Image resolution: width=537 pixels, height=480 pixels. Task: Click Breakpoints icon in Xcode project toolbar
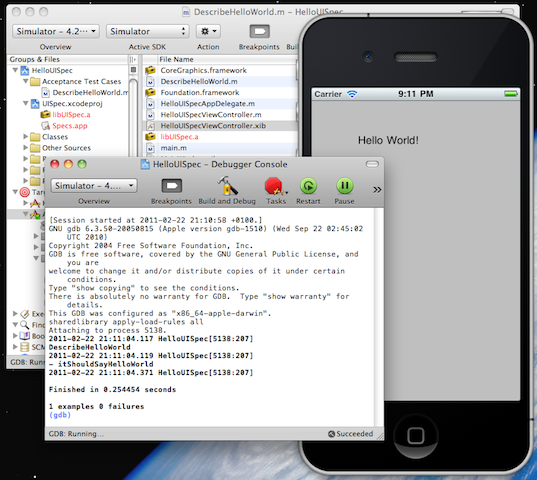[260, 31]
